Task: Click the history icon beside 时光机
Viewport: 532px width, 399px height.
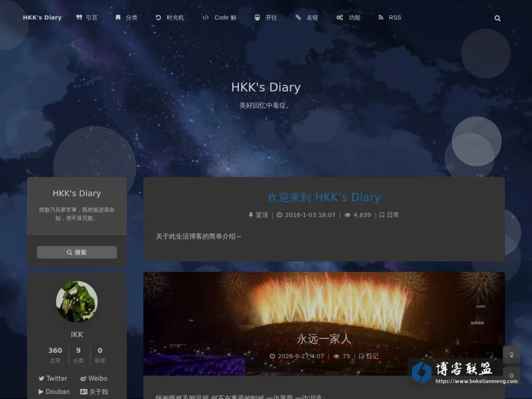Action: pos(158,18)
